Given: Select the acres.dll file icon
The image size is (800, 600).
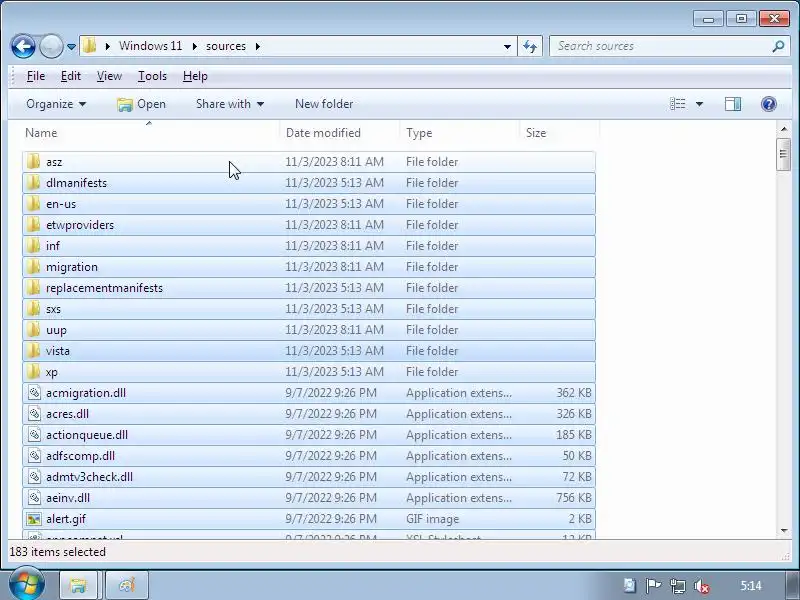Looking at the screenshot, I should point(34,414).
